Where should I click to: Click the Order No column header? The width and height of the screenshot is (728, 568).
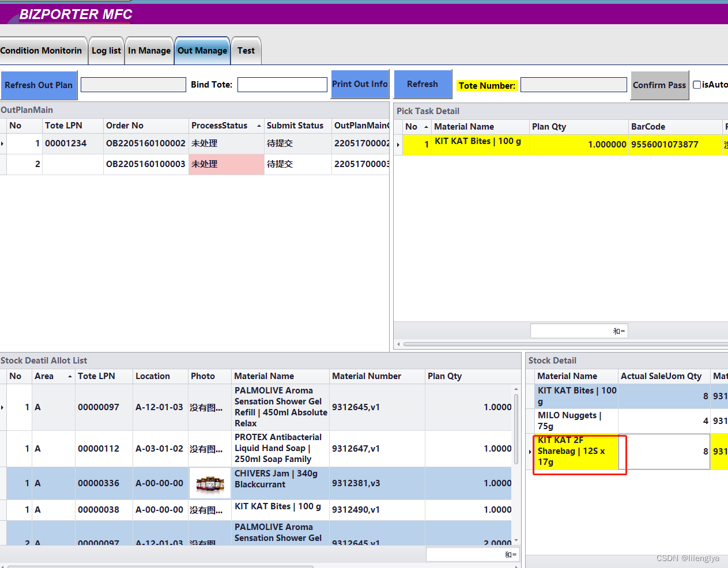146,126
